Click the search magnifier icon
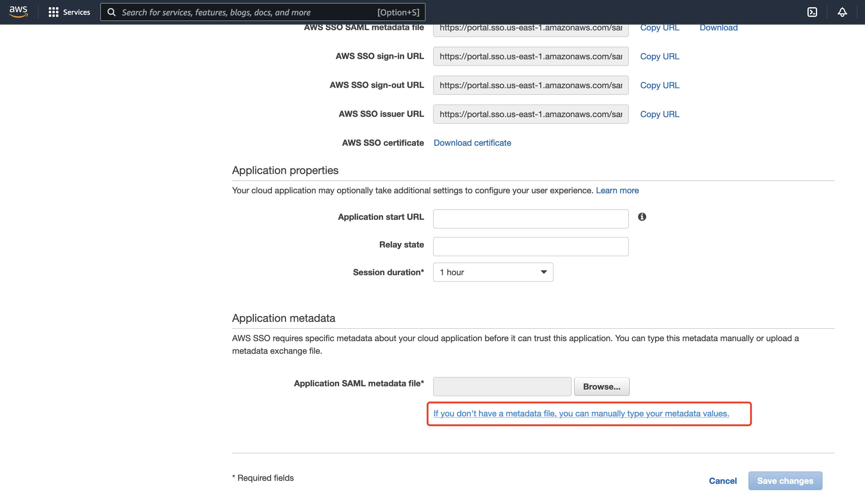This screenshot has height=504, width=865. [111, 12]
